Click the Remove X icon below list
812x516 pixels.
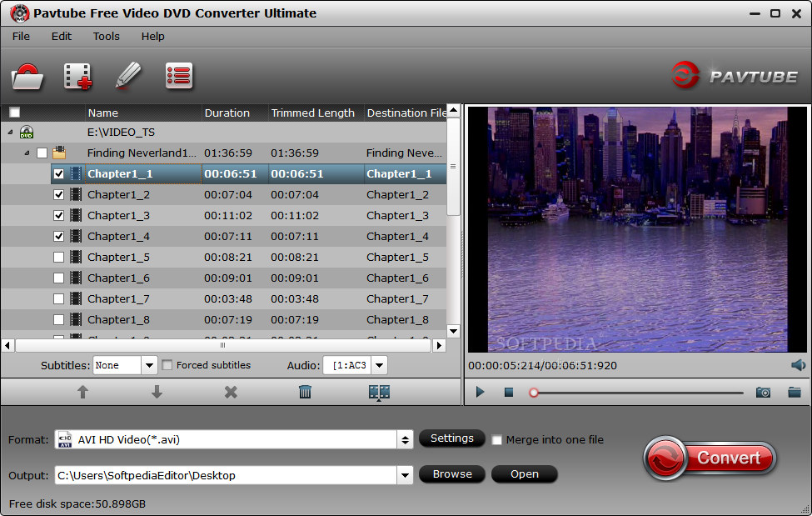(231, 392)
